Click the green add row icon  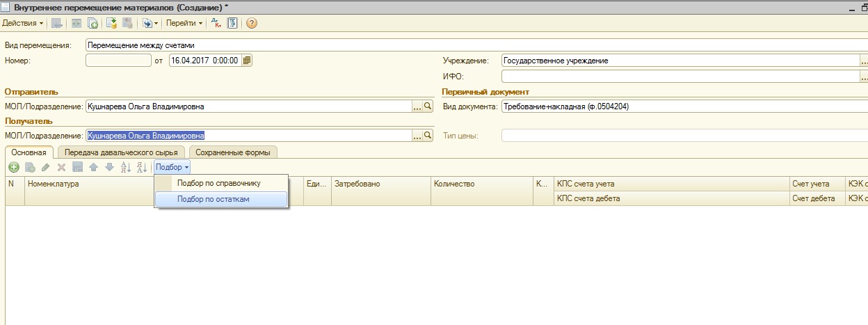tap(13, 167)
